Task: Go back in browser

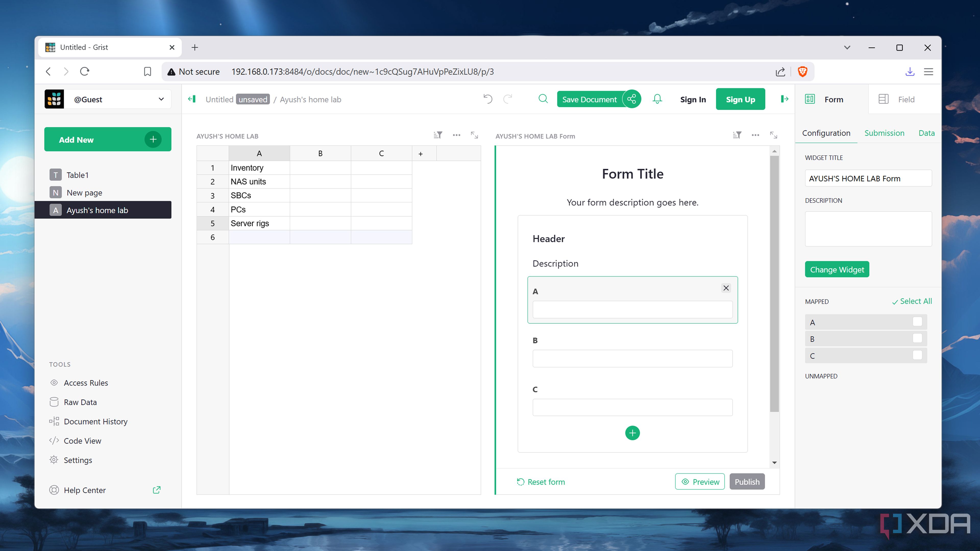Action: [x=48, y=71]
